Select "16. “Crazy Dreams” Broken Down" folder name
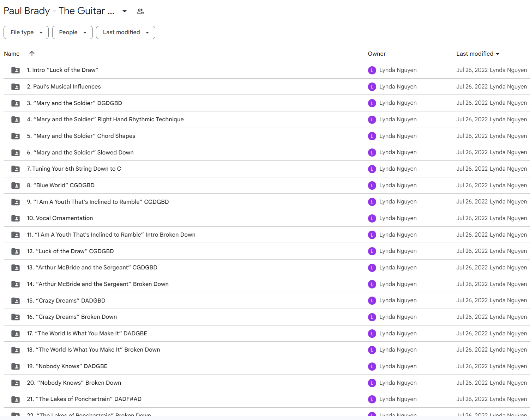 coord(72,317)
